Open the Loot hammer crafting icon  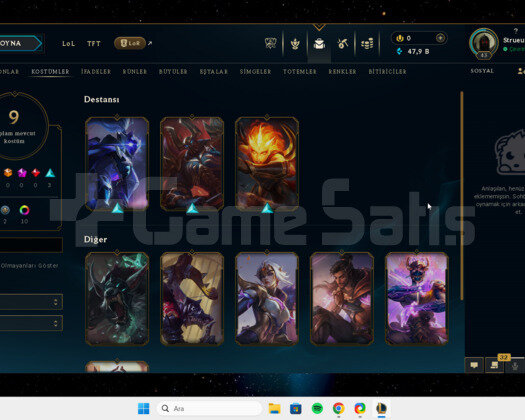click(x=343, y=44)
